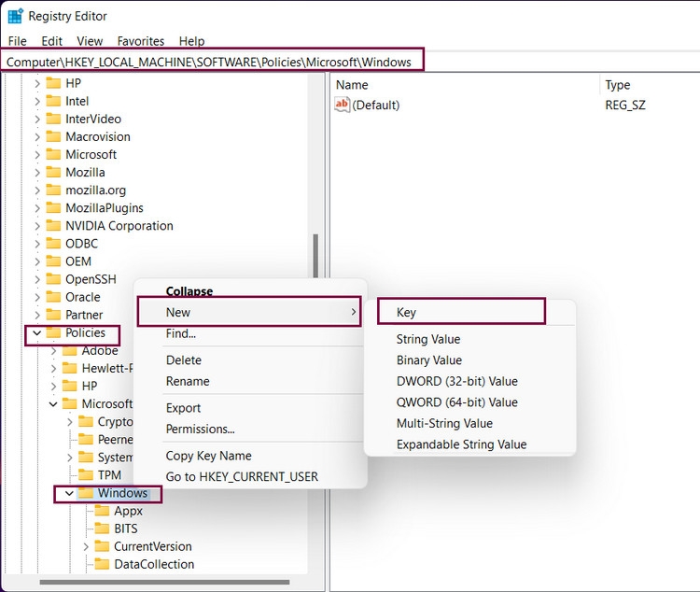Click the OEM folder icon
This screenshot has width=700, height=592.
click(x=53, y=261)
